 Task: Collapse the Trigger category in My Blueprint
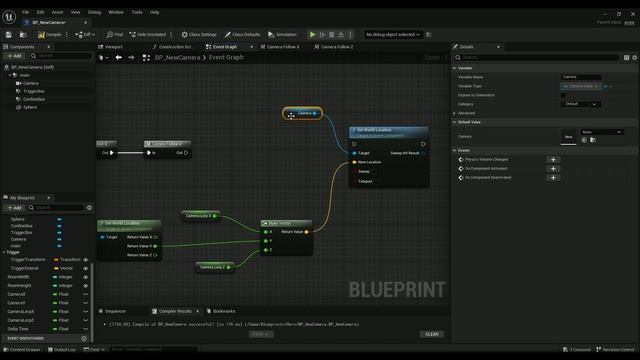pyautogui.click(x=4, y=252)
